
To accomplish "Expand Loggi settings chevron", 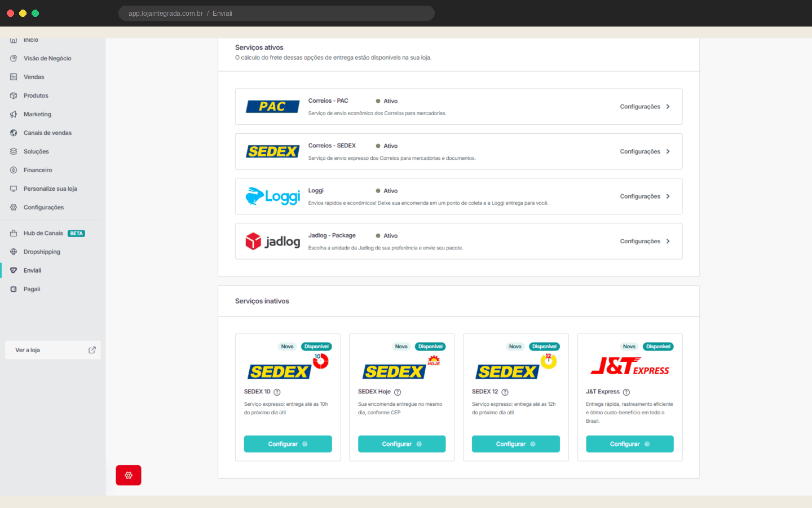I will (x=668, y=196).
